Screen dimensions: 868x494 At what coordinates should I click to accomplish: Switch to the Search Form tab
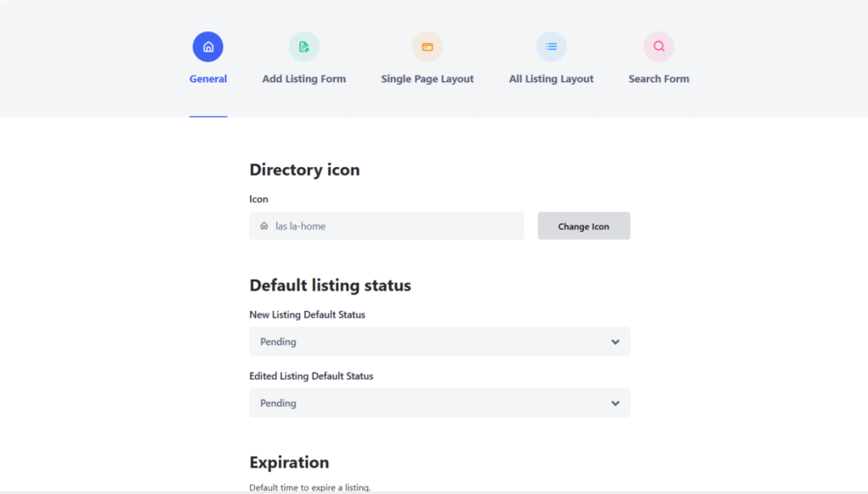pos(659,78)
